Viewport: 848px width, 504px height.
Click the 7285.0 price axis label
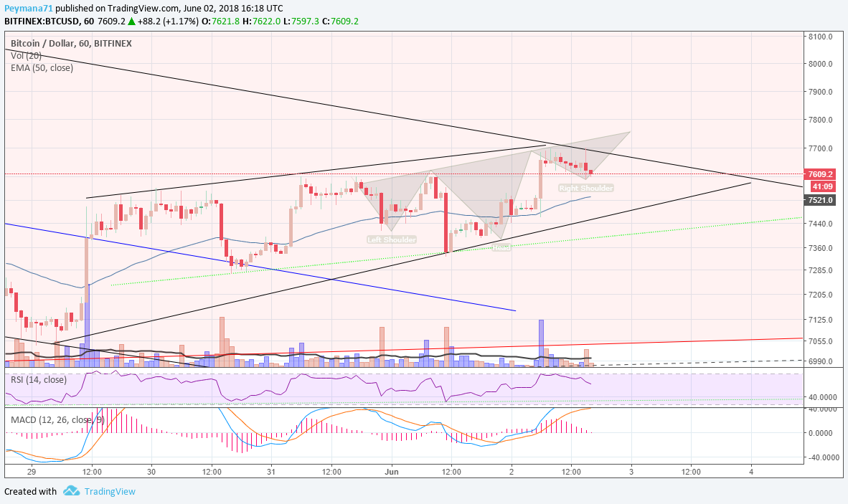tap(820, 270)
